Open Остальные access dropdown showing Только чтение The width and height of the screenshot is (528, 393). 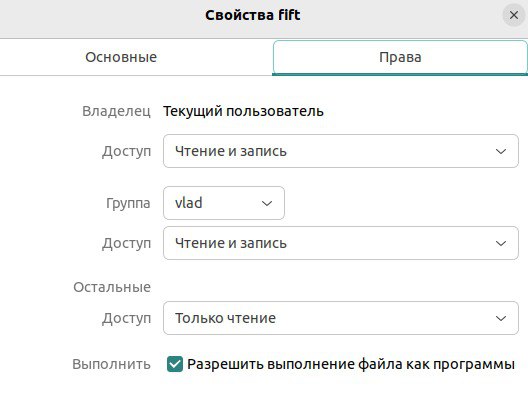pyautogui.click(x=341, y=318)
